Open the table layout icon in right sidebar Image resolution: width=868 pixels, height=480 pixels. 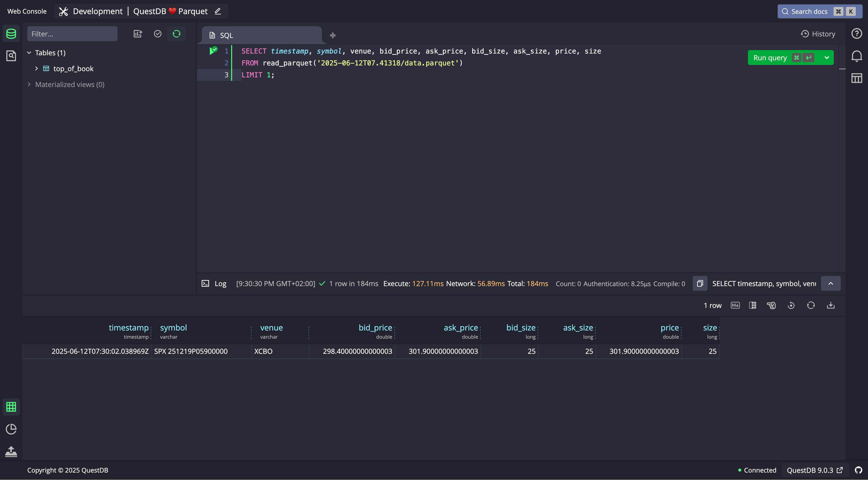pos(857,78)
